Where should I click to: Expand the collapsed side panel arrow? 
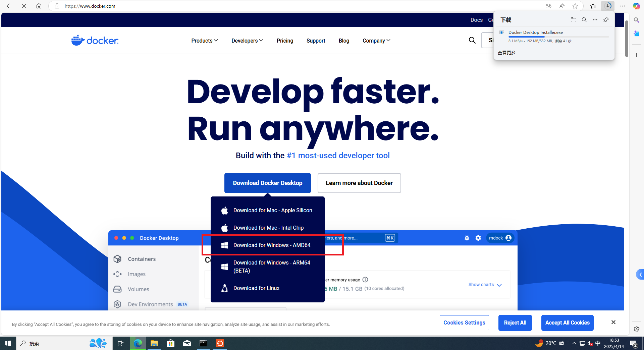(x=640, y=275)
